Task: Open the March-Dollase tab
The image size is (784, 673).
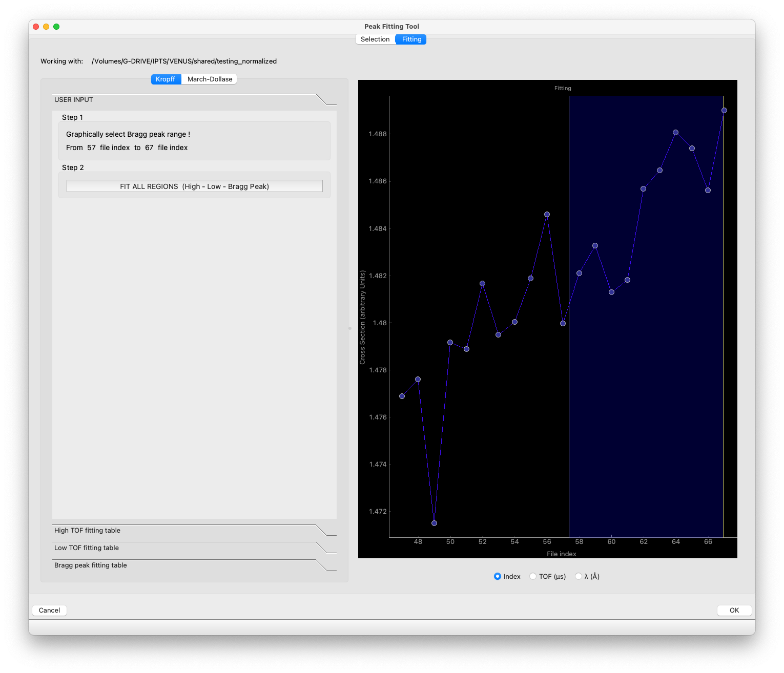Action: pyautogui.click(x=210, y=79)
